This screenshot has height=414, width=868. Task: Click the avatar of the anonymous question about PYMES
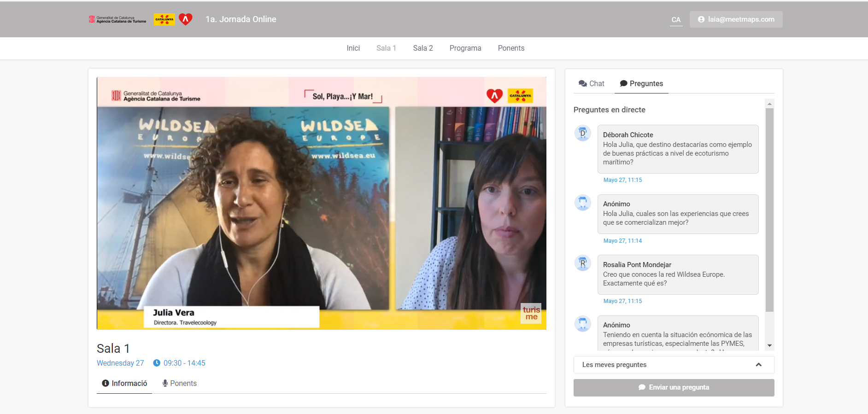click(x=583, y=324)
